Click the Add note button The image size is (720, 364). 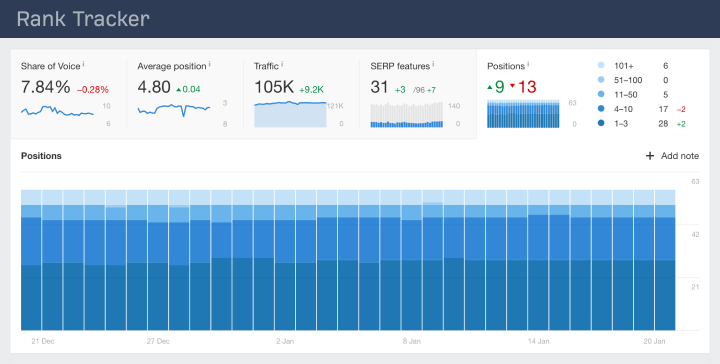tap(672, 156)
